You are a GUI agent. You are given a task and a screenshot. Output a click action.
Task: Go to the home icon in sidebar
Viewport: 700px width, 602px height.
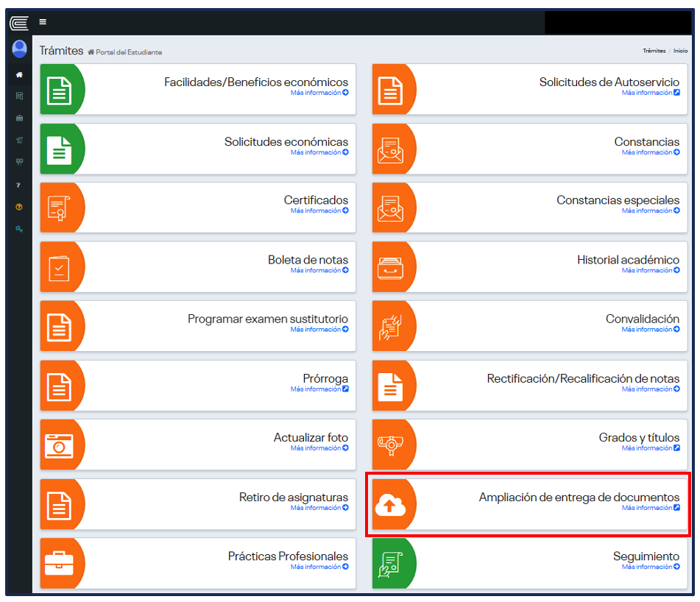pyautogui.click(x=19, y=75)
